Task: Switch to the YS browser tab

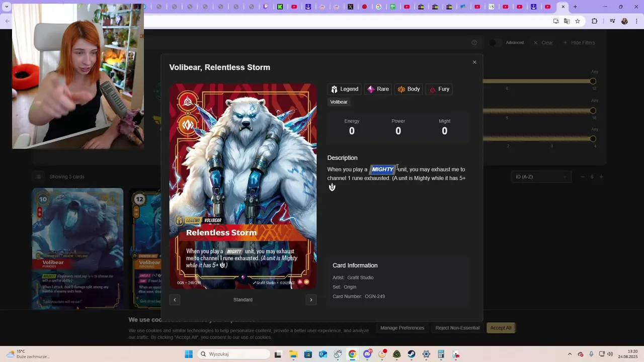Action: tap(492, 7)
